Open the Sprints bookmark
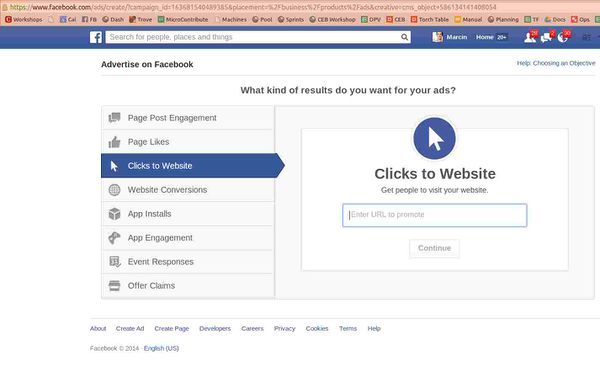 pyautogui.click(x=290, y=19)
